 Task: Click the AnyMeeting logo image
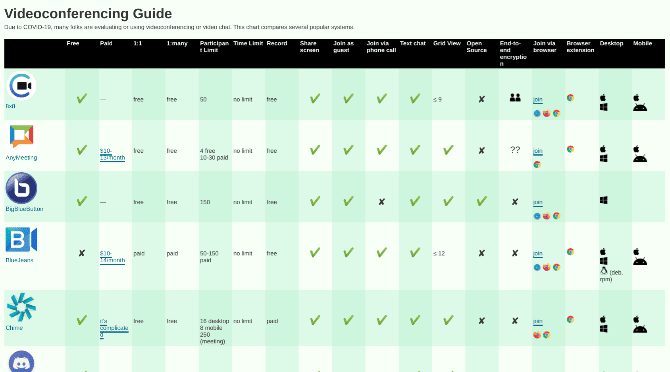point(21,136)
